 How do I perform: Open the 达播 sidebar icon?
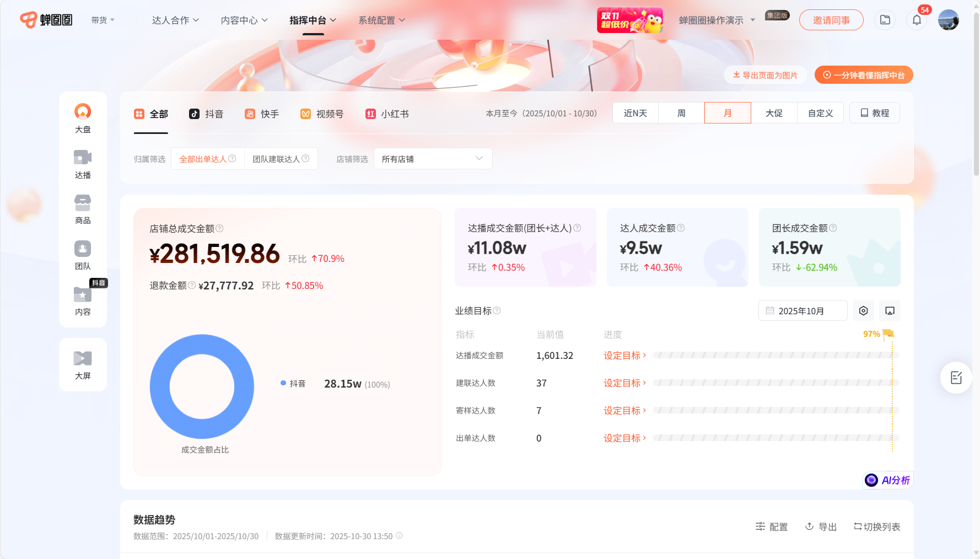pyautogui.click(x=83, y=164)
